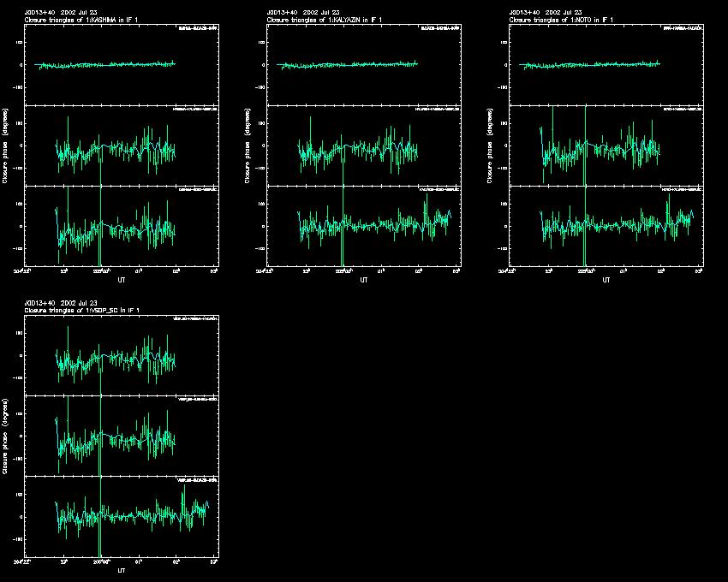Screen dimensions: 728x582
Task: Click the 'UT' axis label under the VSOP_SC plot
Action: point(121,570)
